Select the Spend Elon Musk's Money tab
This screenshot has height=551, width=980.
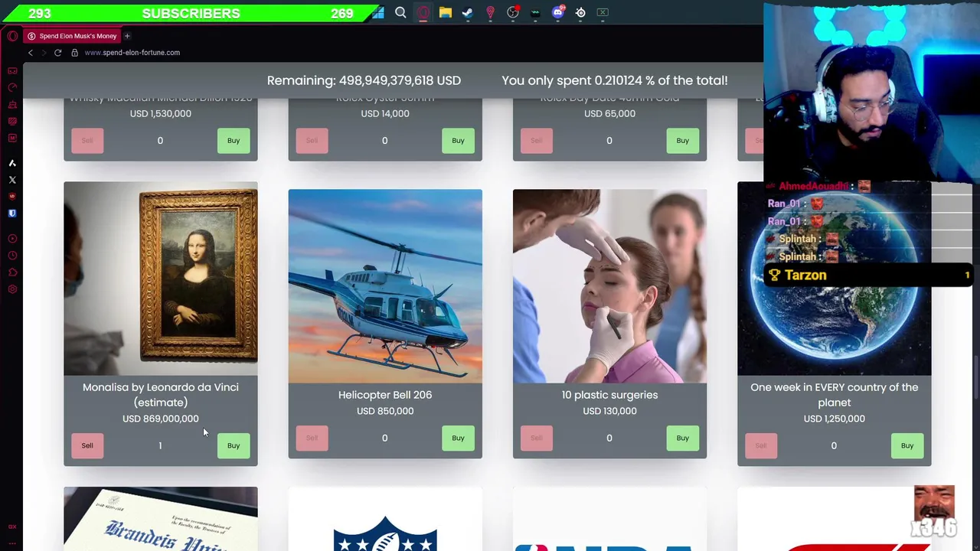(x=73, y=36)
